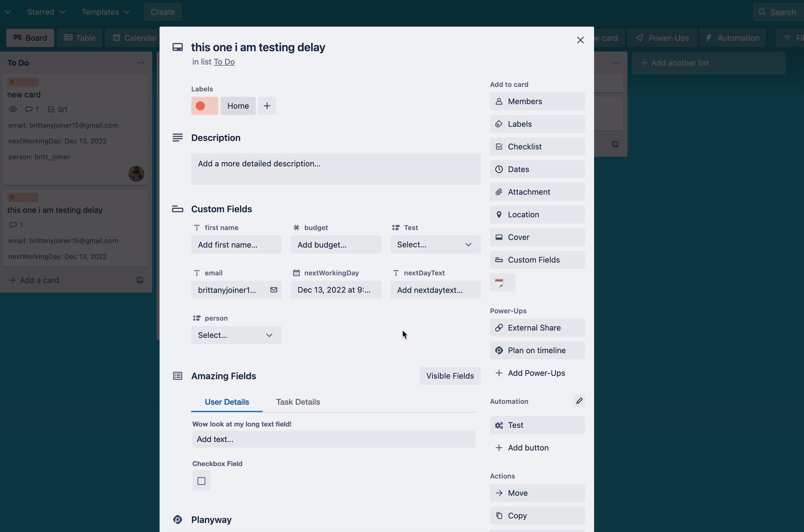Click the Create button in the top bar

tap(163, 12)
